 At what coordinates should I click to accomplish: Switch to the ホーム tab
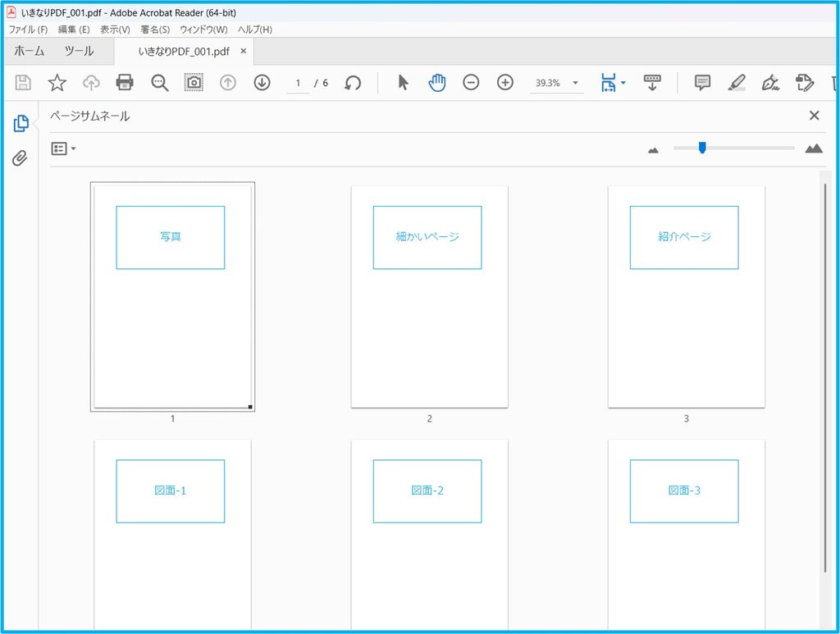pyautogui.click(x=29, y=51)
